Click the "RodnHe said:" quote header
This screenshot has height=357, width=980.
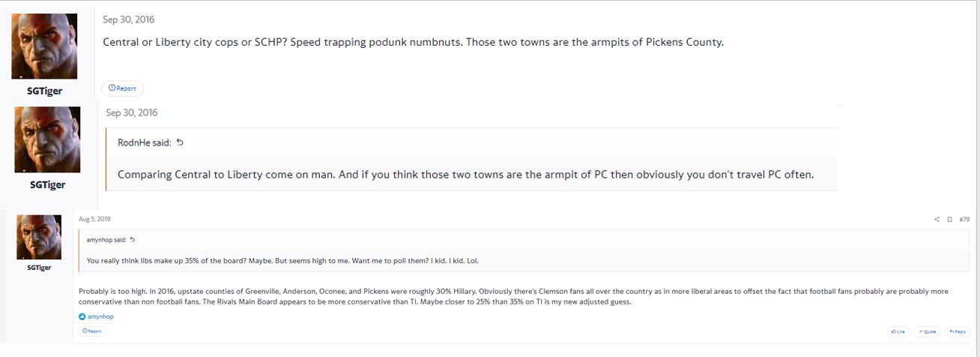145,142
